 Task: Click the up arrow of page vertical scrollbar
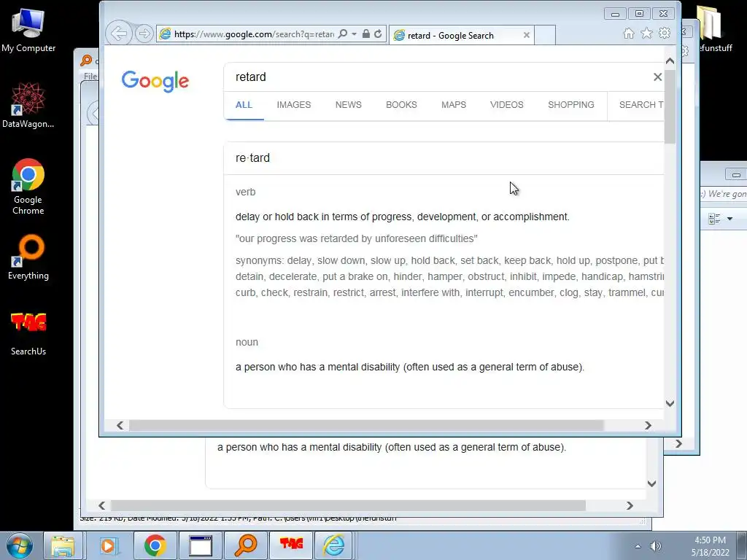tap(670, 61)
